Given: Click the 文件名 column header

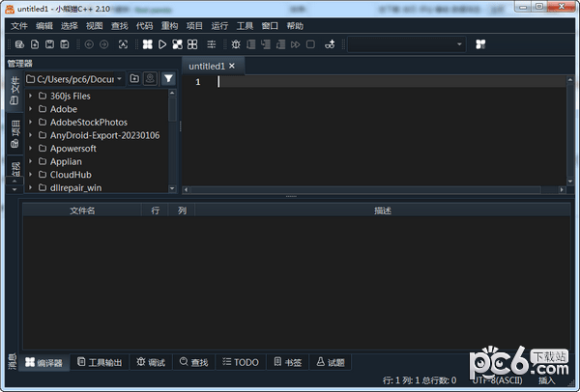Looking at the screenshot, I should coord(82,210).
